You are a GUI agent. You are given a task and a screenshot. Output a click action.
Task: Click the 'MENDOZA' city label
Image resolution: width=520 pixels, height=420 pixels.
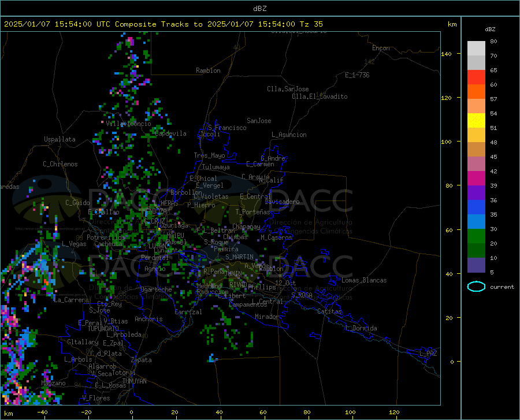[x=154, y=211]
